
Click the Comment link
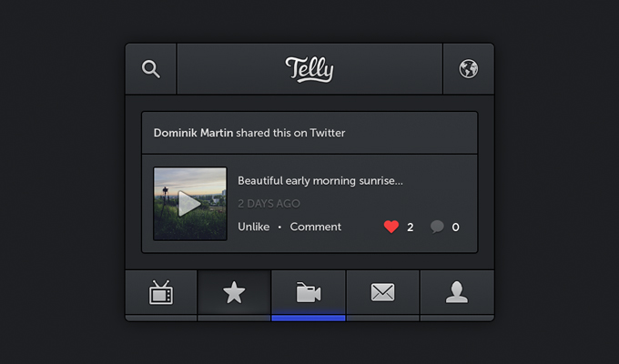[316, 227]
